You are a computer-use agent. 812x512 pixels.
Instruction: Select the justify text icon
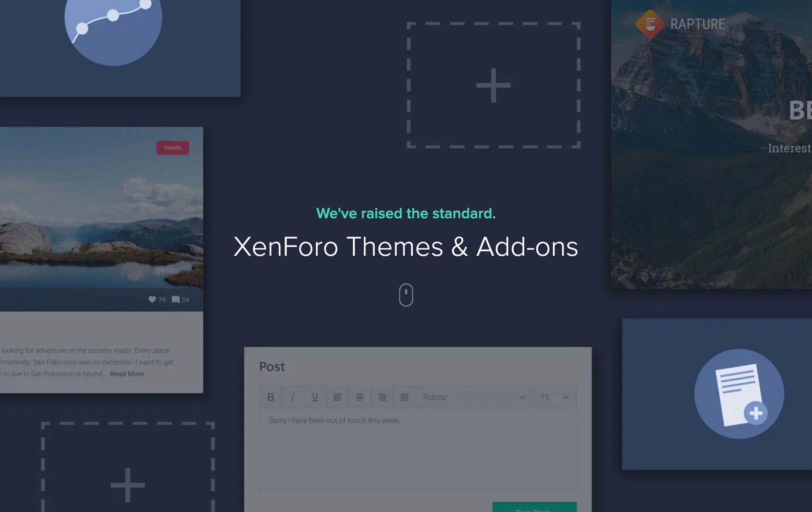coord(404,397)
